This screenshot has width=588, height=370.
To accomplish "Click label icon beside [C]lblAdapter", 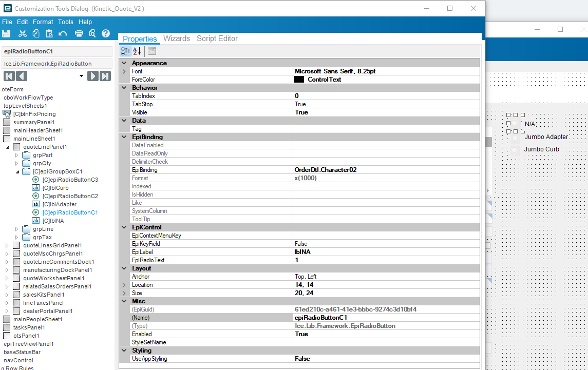I will pyautogui.click(x=35, y=204).
